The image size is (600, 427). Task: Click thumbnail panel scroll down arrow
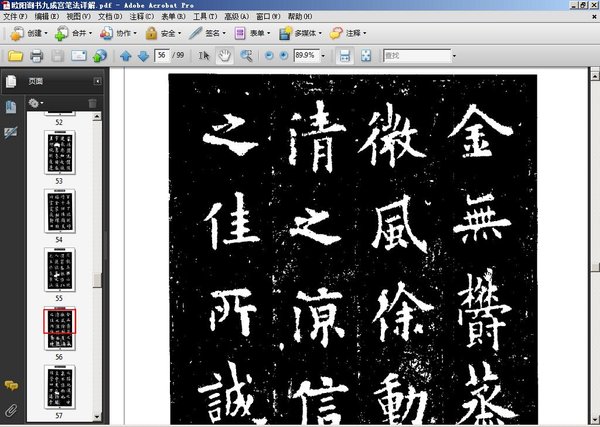(x=97, y=417)
